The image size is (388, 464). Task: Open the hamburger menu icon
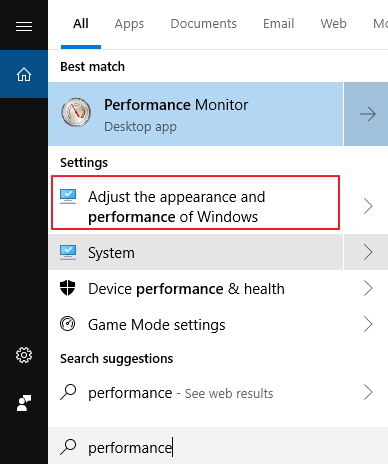24,26
